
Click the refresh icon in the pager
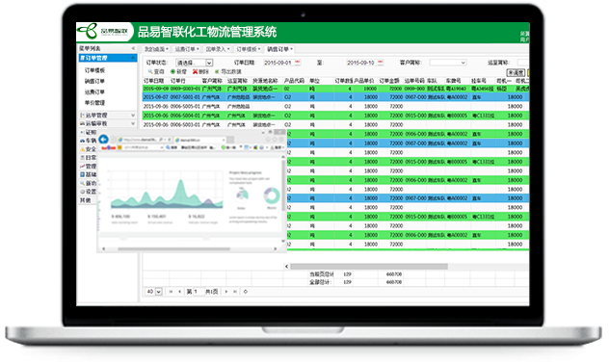pyautogui.click(x=245, y=292)
